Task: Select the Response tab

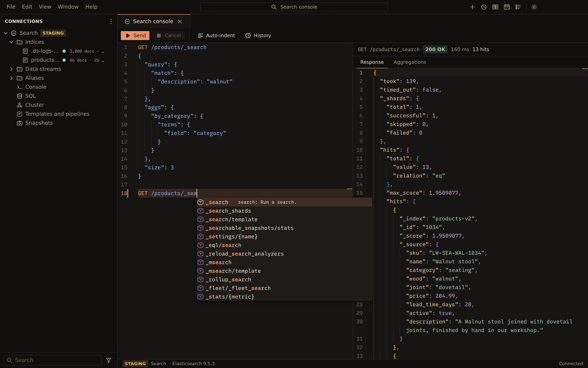Action: pos(372,62)
